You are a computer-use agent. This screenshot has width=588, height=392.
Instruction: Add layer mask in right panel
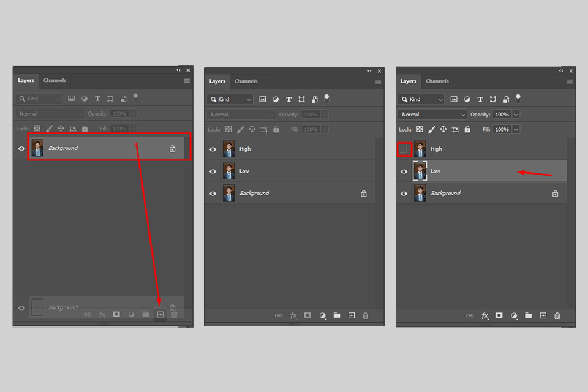499,315
